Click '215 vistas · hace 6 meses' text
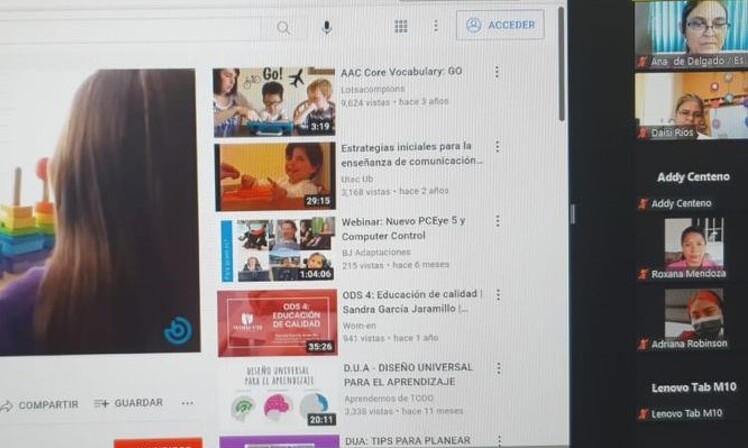The width and height of the screenshot is (748, 448). [x=395, y=265]
